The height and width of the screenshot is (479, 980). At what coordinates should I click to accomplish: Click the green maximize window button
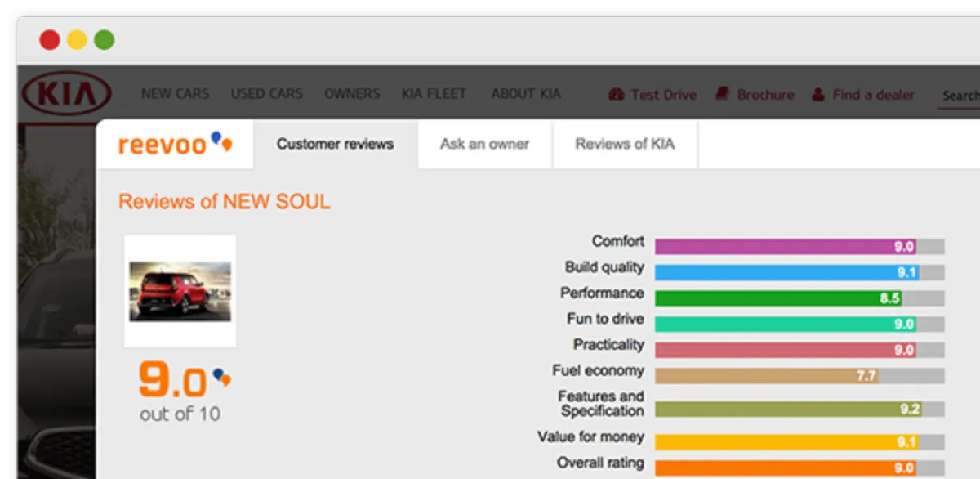pyautogui.click(x=104, y=39)
